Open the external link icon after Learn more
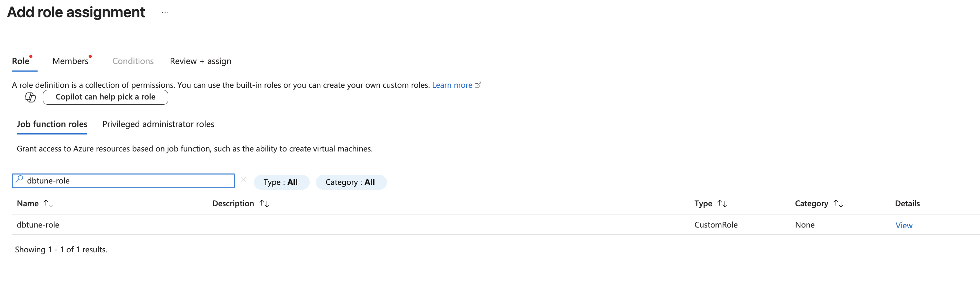This screenshot has height=305, width=980. (x=478, y=85)
